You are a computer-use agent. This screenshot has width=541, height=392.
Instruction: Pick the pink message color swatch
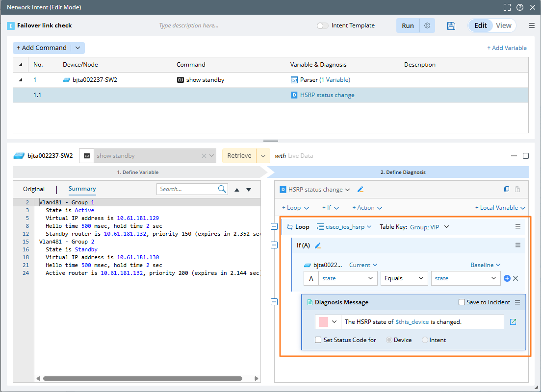324,322
